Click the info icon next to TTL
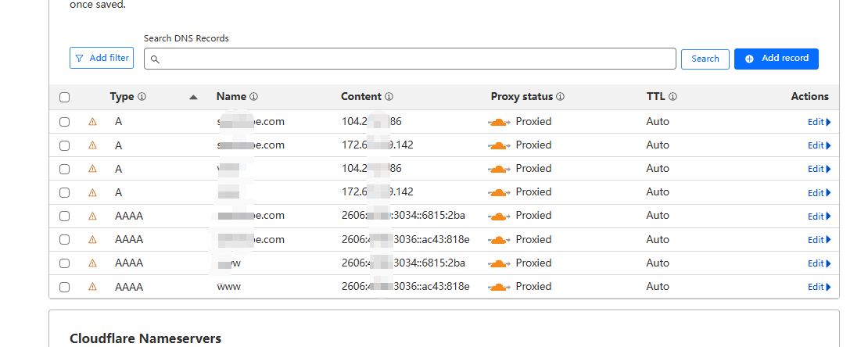This screenshot has height=347, width=868. click(x=673, y=97)
